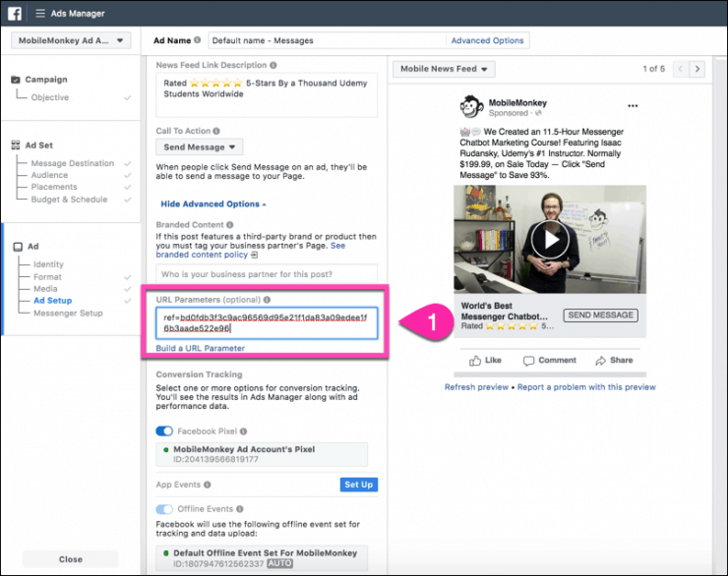Click the News Feed Link Description textbox
The height and width of the screenshot is (576, 728).
click(267, 94)
